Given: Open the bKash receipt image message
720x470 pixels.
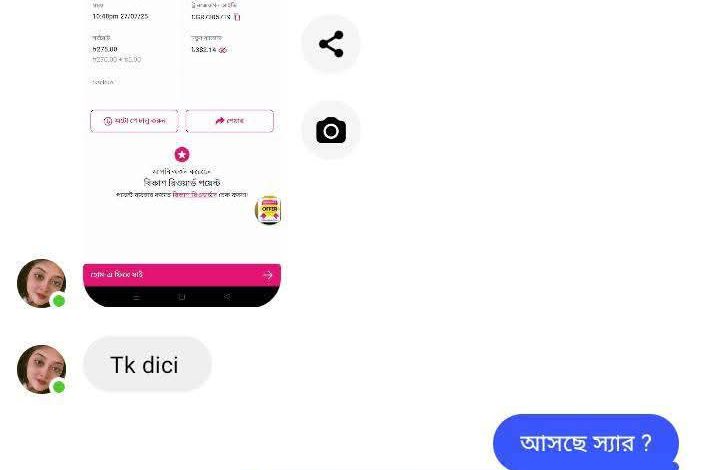Looking at the screenshot, I should (x=182, y=153).
